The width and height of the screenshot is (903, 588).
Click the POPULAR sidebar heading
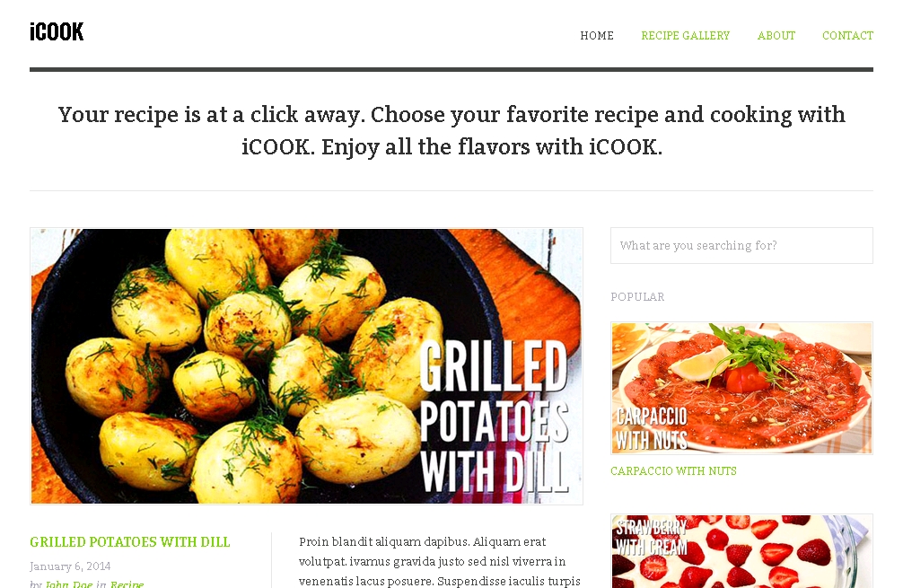(x=637, y=296)
